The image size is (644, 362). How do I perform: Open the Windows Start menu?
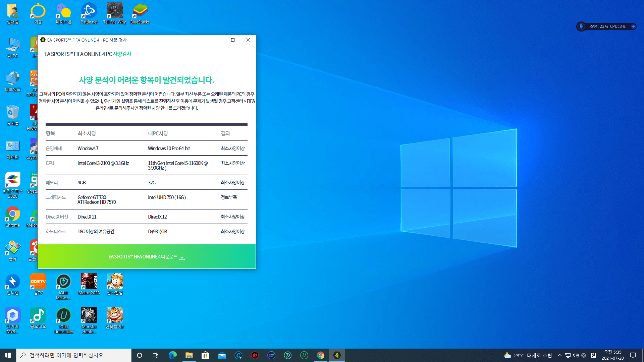[x=8, y=355]
